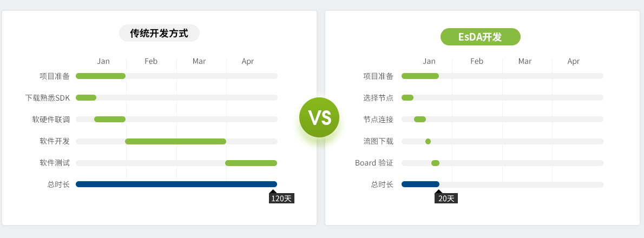Click the blue 总时长 bar in the EsDA chart
Screen dimensions: 644x238
[x=420, y=184]
